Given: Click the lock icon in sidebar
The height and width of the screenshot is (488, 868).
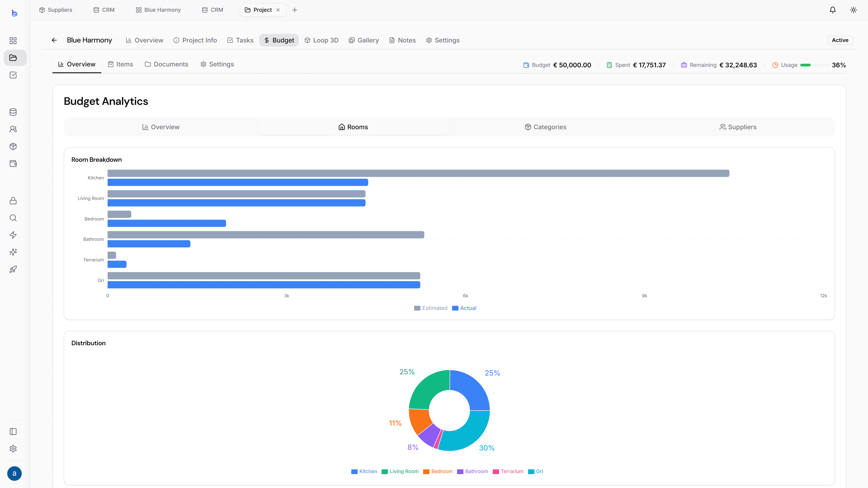Looking at the screenshot, I should [13, 201].
